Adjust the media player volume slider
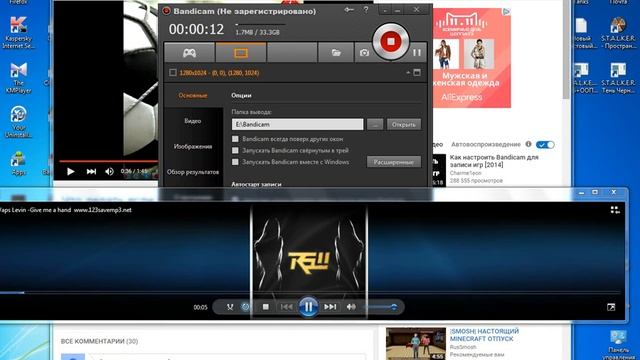This screenshot has width=640, height=360. [380, 307]
